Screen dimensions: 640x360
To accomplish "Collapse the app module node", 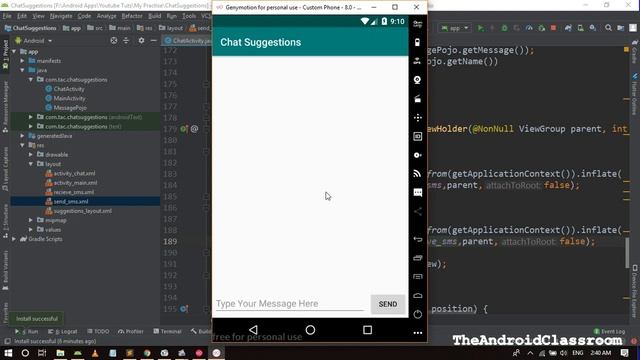I will coord(14,51).
